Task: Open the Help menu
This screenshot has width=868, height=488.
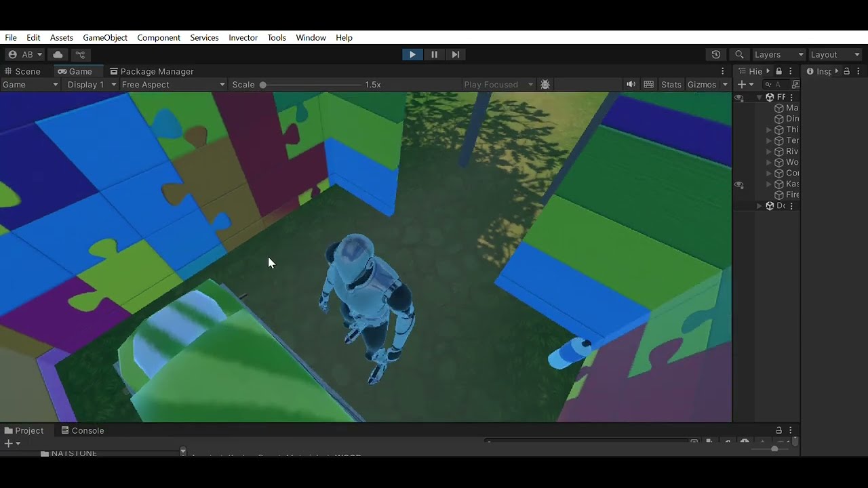Action: pos(344,37)
